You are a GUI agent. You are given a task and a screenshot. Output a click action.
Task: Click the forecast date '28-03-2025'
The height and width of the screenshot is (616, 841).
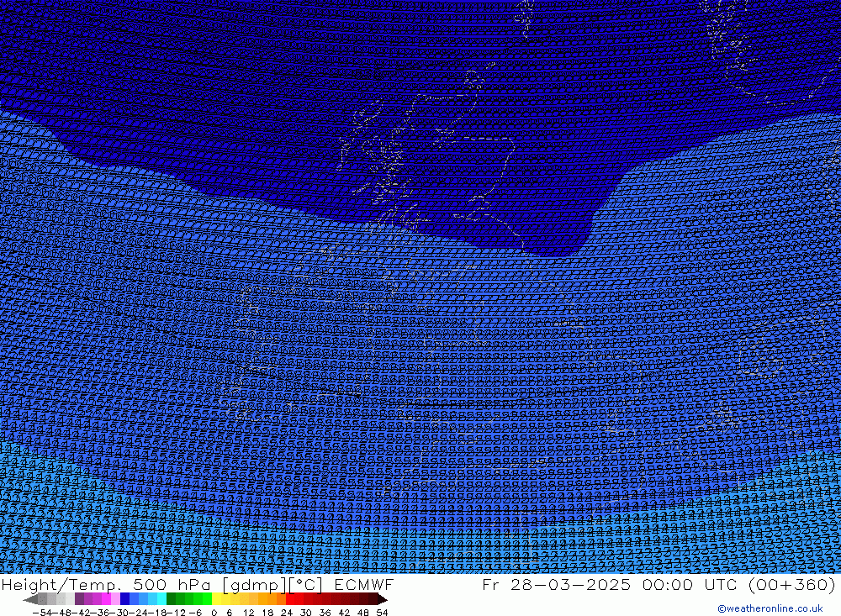coord(570,584)
